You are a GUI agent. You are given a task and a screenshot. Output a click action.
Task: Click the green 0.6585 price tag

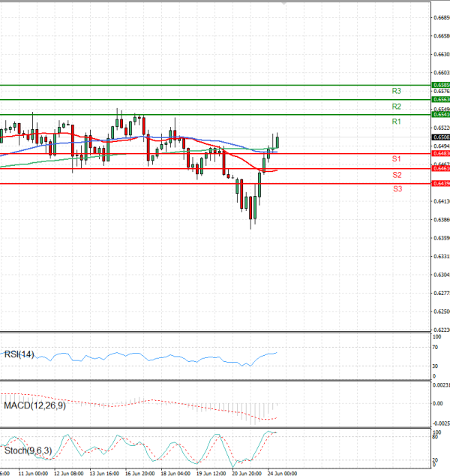point(441,86)
